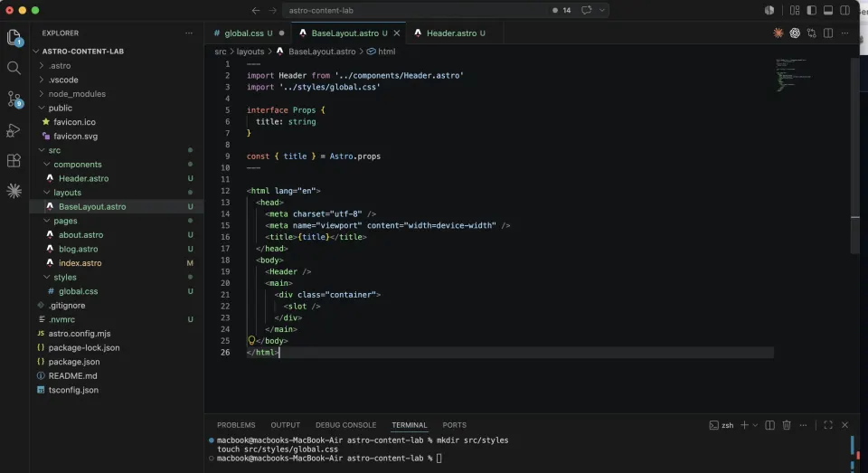Click the editor vertical scrollbar

pos(854,155)
